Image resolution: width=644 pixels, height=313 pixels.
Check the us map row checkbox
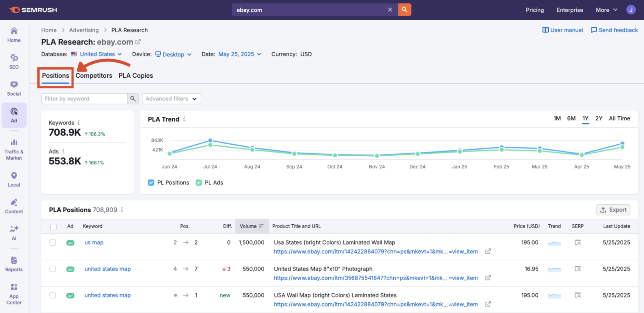click(53, 242)
